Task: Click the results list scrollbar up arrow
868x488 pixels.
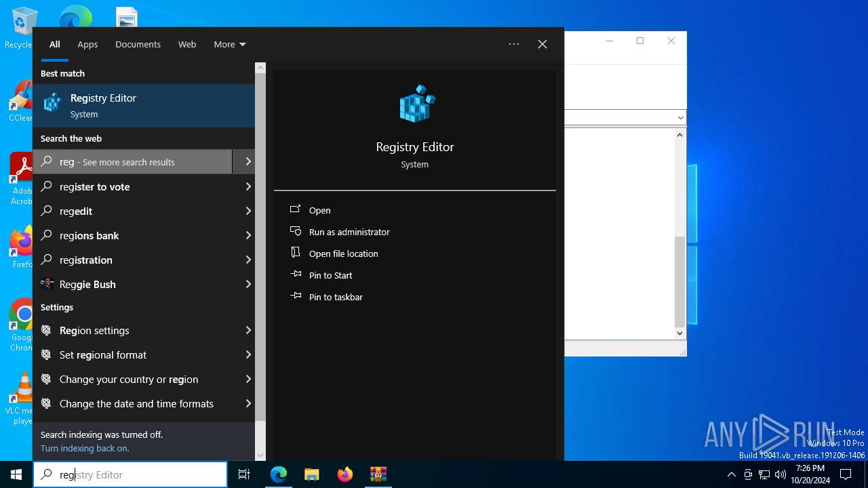Action: click(260, 68)
